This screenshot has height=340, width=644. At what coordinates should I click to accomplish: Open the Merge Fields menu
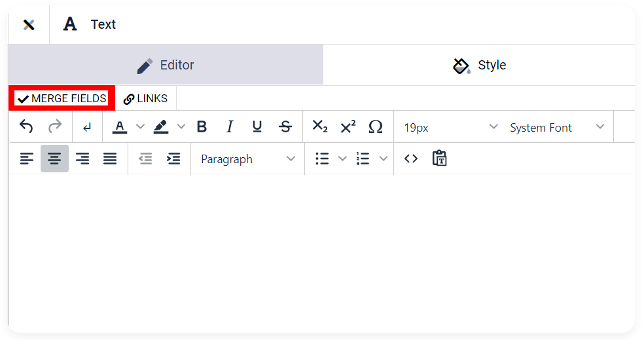62,99
